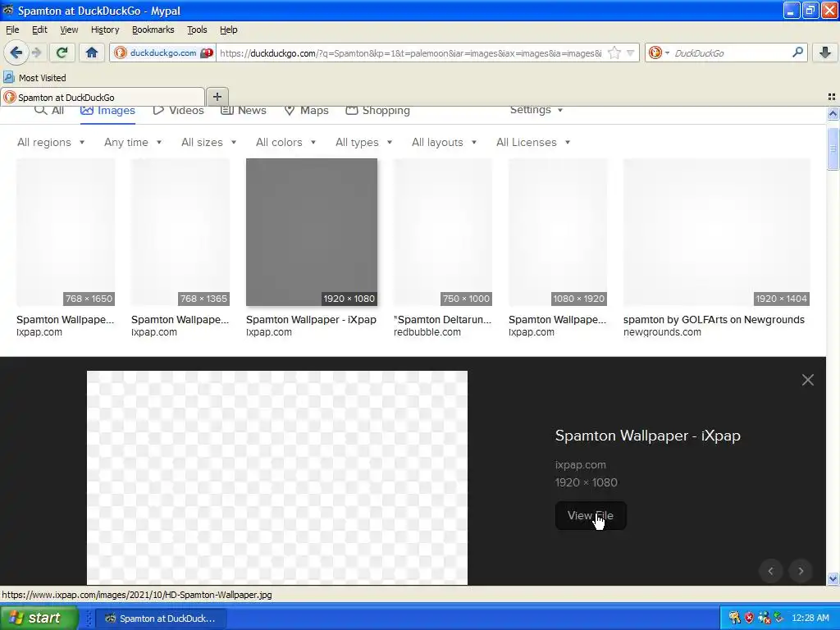Image resolution: width=840 pixels, height=630 pixels.
Task: Select the Spamton at DuckDuckGo tab
Action: (103, 97)
